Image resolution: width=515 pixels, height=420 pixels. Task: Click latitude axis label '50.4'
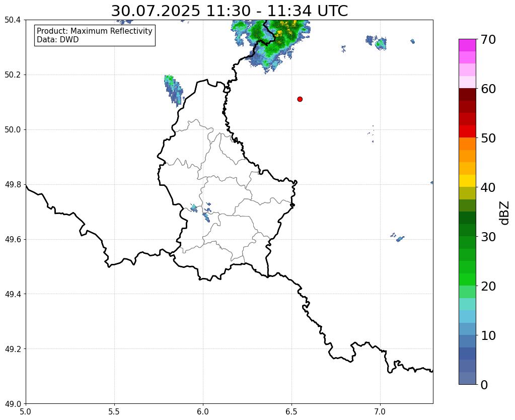pyautogui.click(x=13, y=20)
